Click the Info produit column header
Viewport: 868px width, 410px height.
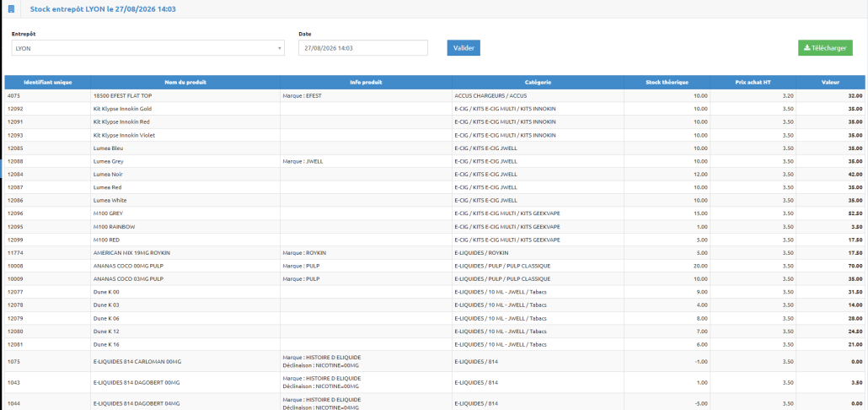[x=366, y=83]
